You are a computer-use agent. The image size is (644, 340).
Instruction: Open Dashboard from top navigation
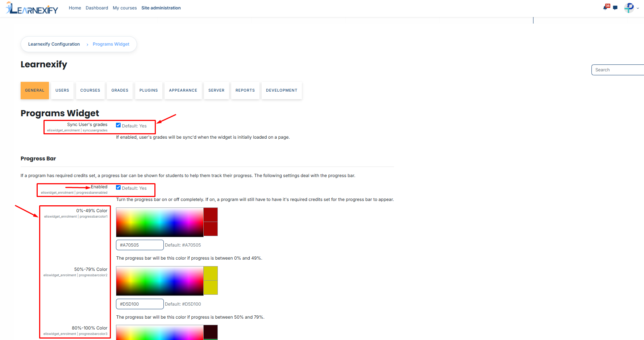[97, 8]
